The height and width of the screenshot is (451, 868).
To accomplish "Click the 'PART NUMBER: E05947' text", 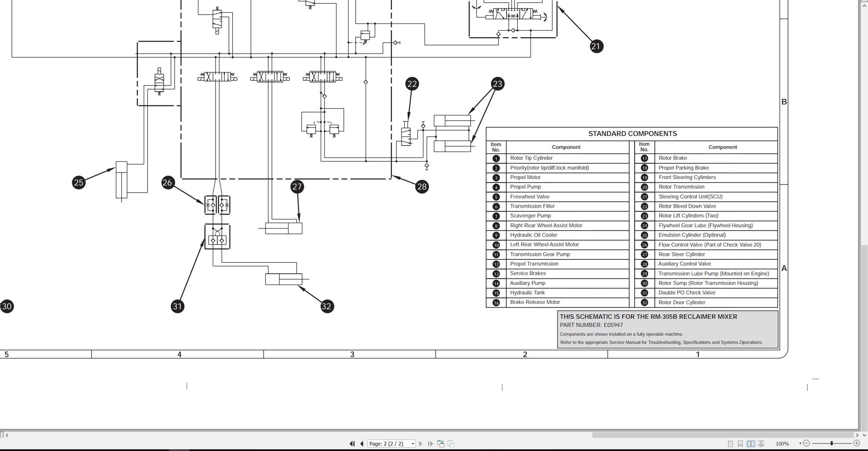I will click(x=591, y=325).
